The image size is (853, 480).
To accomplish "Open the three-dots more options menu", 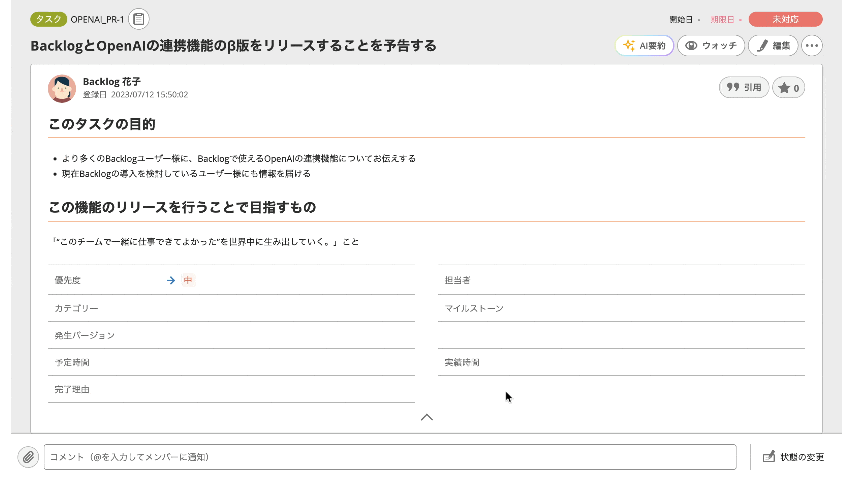I will pos(812,45).
